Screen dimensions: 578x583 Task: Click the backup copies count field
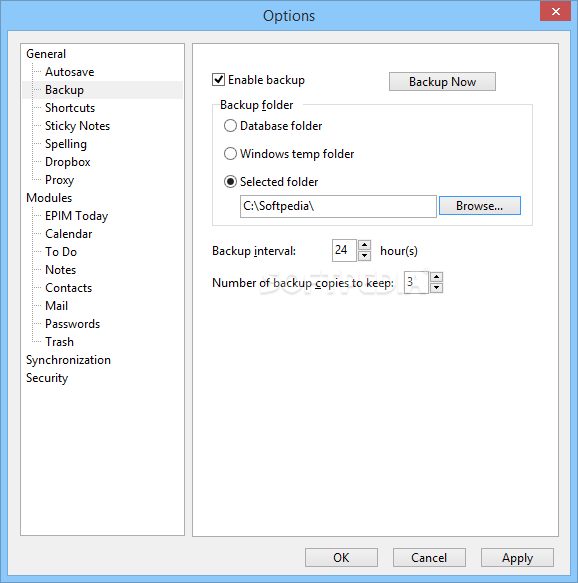pyautogui.click(x=416, y=282)
